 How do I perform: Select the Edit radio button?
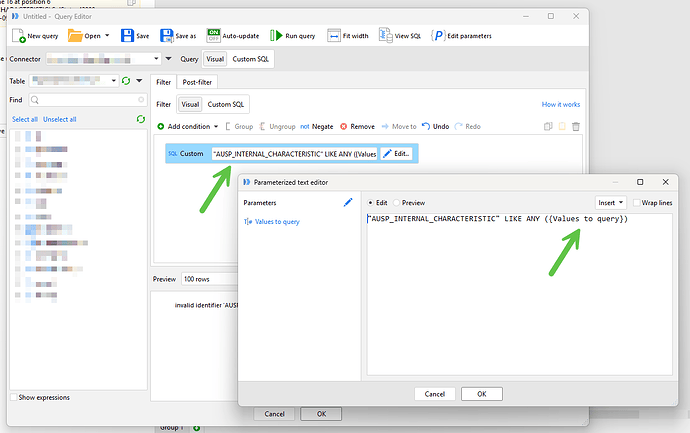coord(371,202)
